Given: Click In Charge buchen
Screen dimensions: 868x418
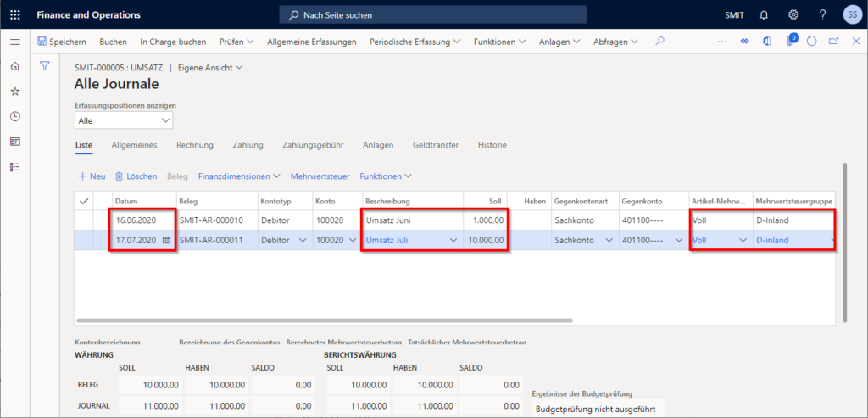Looking at the screenshot, I should click(173, 42).
